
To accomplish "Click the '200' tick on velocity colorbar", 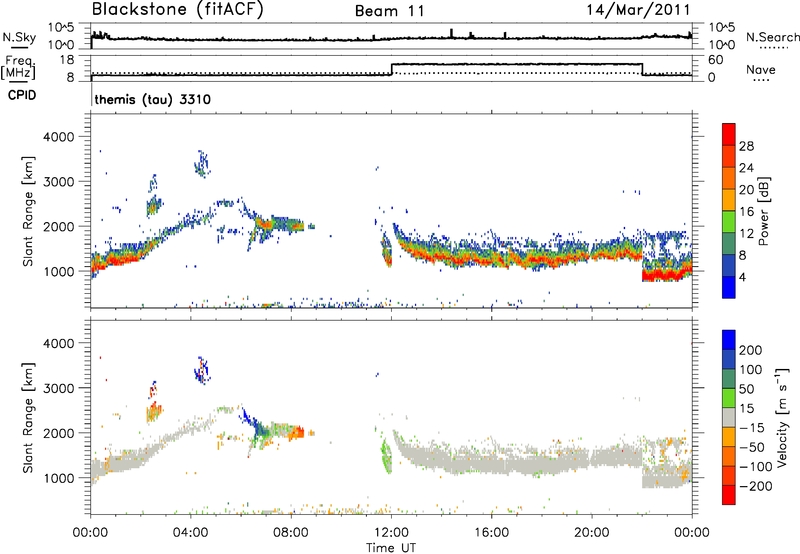I will click(x=751, y=350).
